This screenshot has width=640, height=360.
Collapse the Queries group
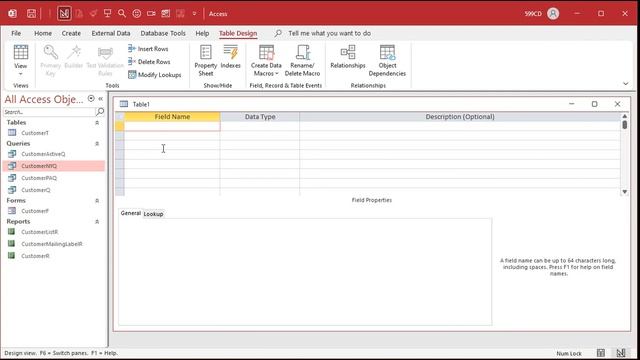(97, 144)
